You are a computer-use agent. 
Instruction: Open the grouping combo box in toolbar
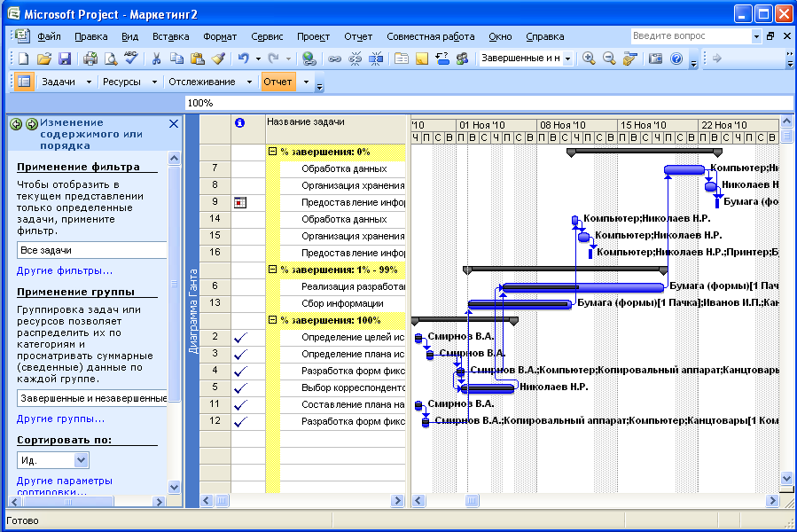pos(567,59)
